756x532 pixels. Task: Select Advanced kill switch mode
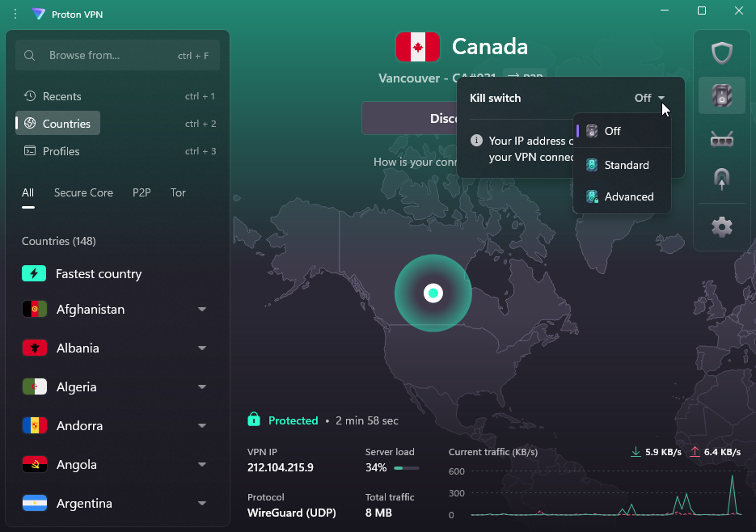coord(622,196)
